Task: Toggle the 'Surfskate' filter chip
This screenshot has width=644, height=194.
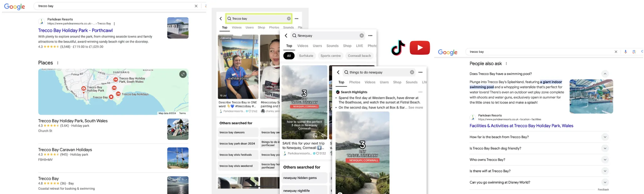Action: tap(306, 56)
